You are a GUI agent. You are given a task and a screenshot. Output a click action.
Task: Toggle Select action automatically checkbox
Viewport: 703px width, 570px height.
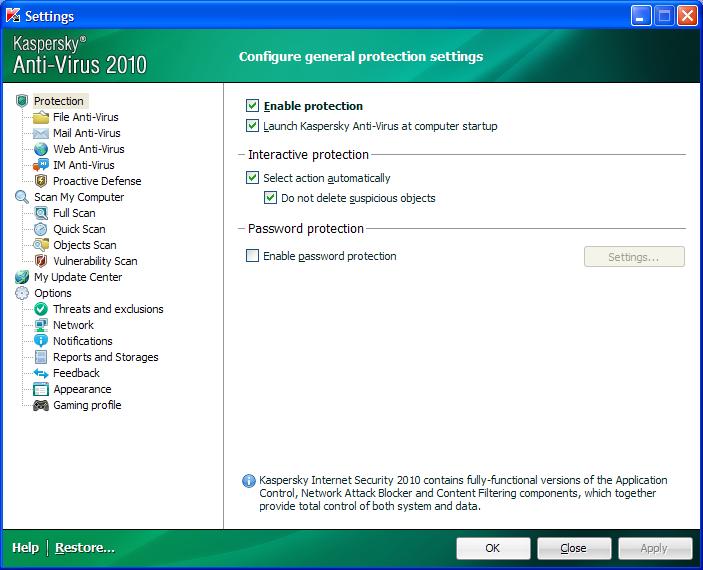pos(252,178)
